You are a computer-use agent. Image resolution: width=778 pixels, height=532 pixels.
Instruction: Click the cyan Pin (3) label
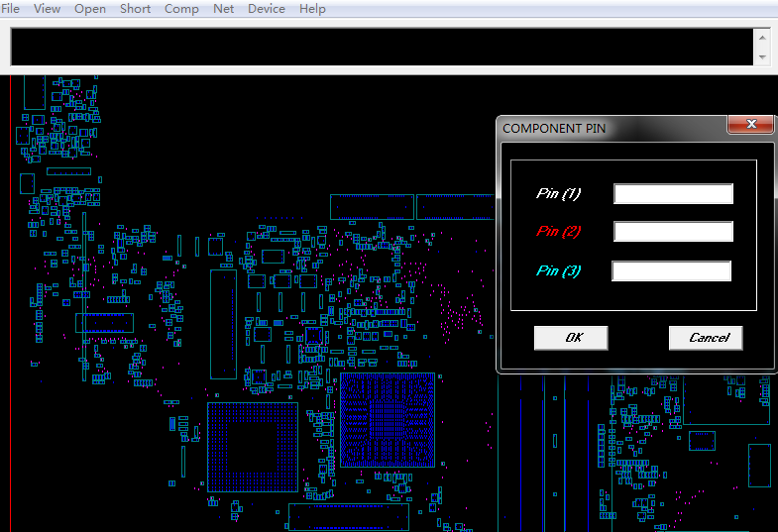point(558,270)
